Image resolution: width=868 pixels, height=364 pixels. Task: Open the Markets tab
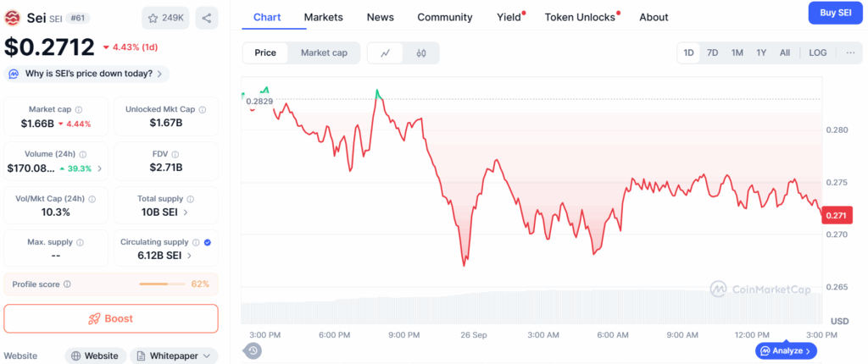tap(324, 17)
